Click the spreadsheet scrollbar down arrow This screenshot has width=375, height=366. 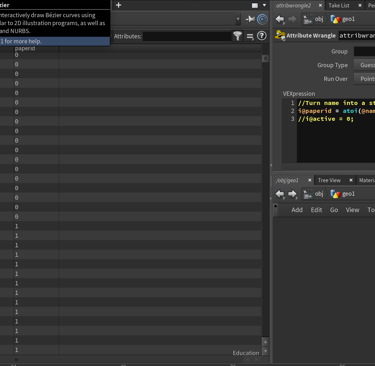(x=265, y=351)
